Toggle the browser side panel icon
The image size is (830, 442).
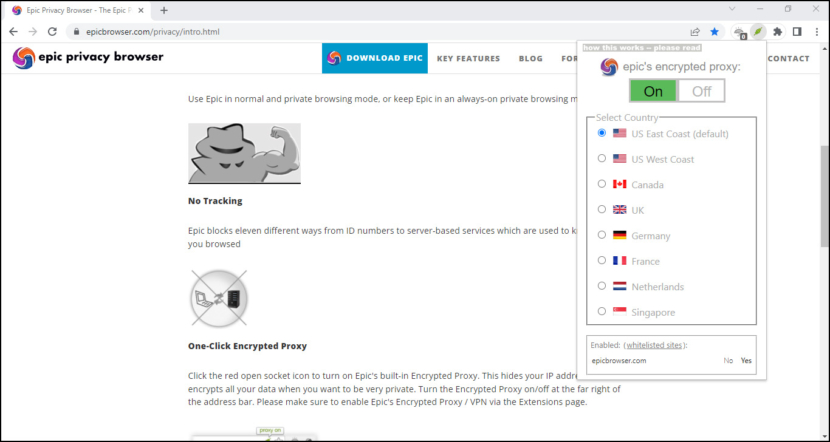point(797,32)
